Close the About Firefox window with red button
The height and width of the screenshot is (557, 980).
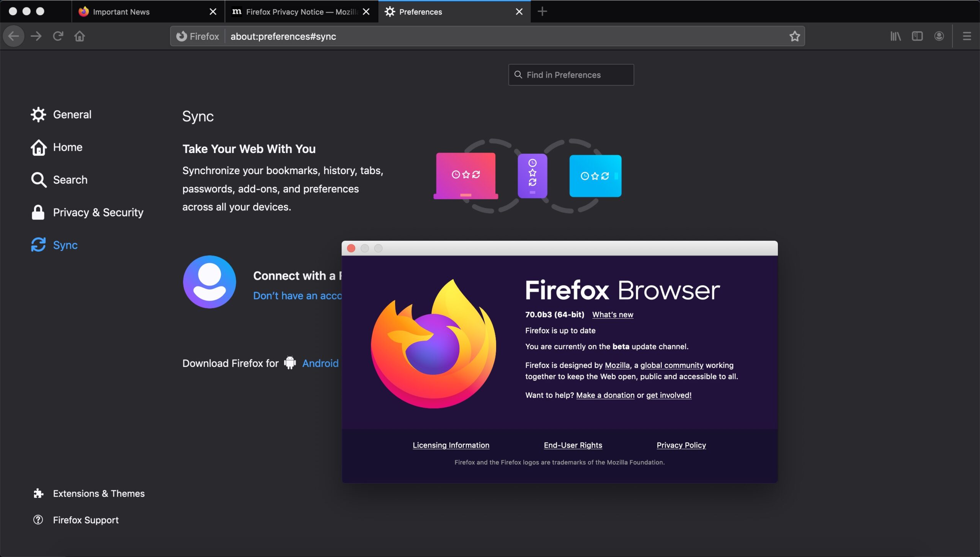point(351,248)
